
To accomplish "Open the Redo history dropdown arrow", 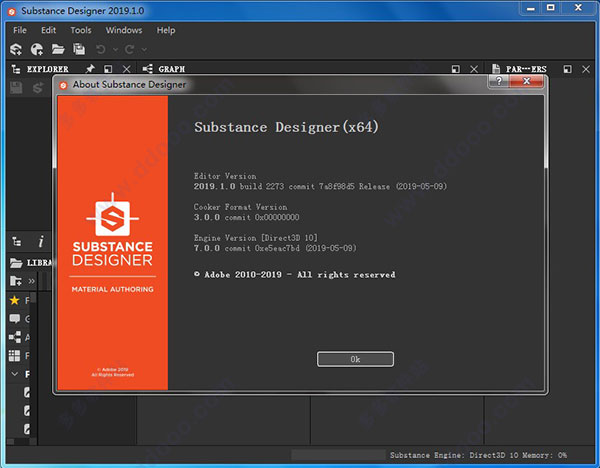I will click(x=144, y=49).
